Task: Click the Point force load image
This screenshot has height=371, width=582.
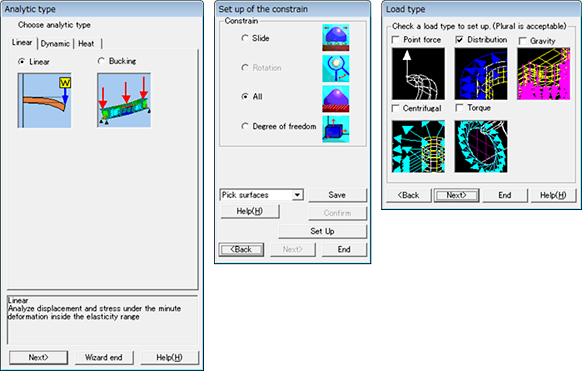Action: (x=418, y=74)
